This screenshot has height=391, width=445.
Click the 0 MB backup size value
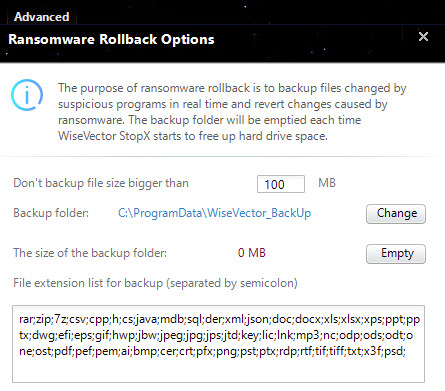coord(252,253)
